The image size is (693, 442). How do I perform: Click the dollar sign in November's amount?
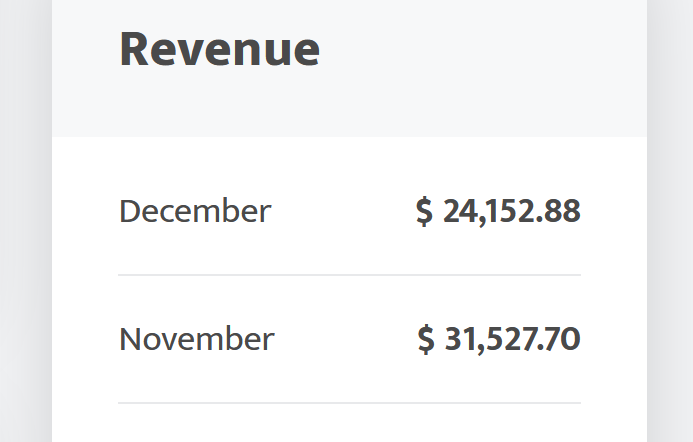point(426,339)
